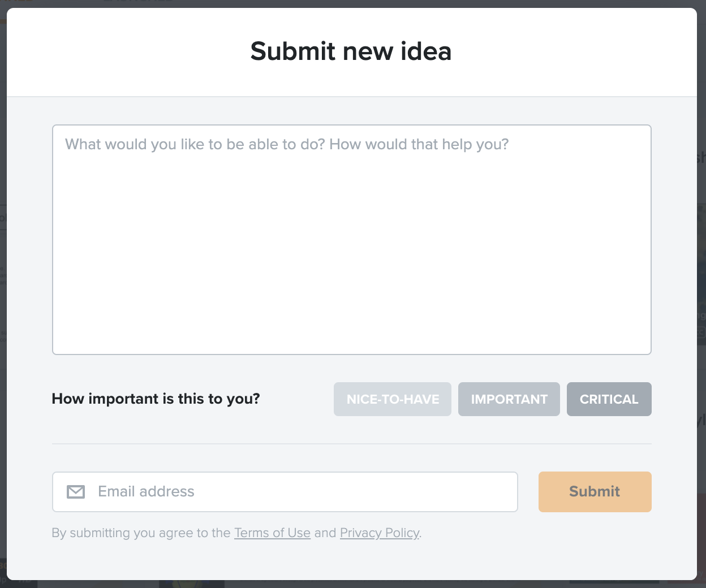Click the dimmed backdrop below the dialog
Image resolution: width=706 pixels, height=588 pixels.
pos(353,584)
